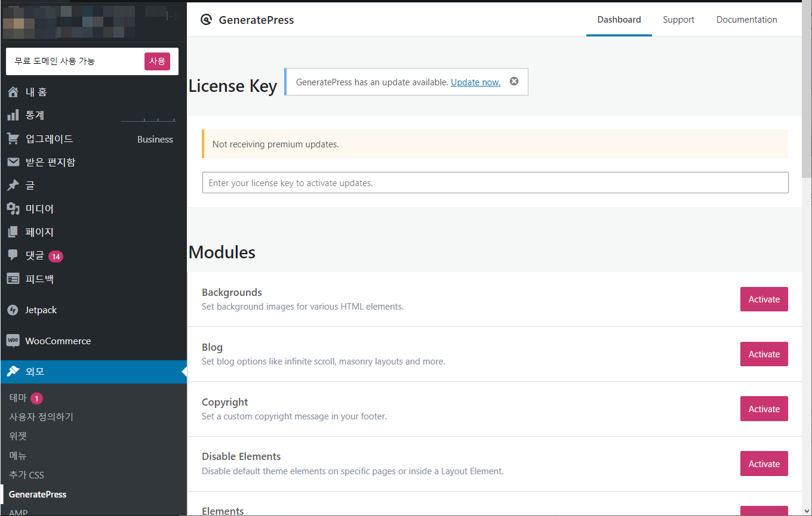Select the 외모 appearance menu

(x=94, y=372)
